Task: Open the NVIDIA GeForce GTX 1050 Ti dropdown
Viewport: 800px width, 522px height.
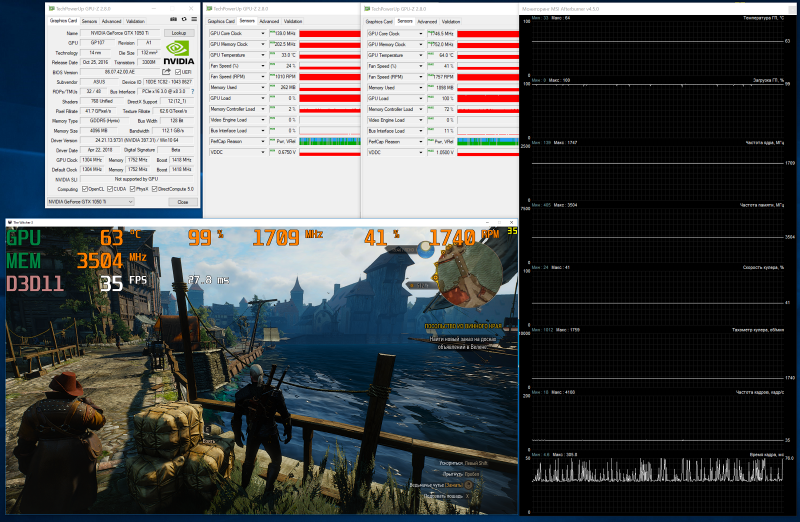Action: (100, 201)
